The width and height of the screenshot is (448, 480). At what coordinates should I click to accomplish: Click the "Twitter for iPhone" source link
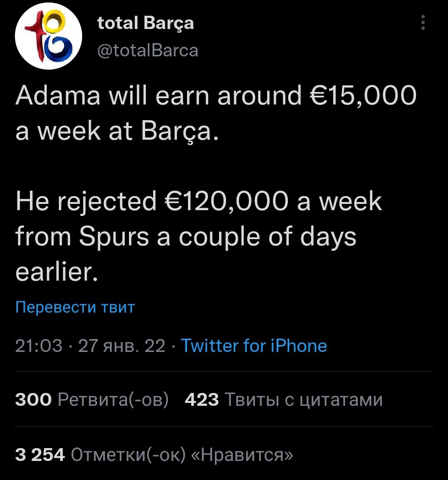click(x=254, y=345)
